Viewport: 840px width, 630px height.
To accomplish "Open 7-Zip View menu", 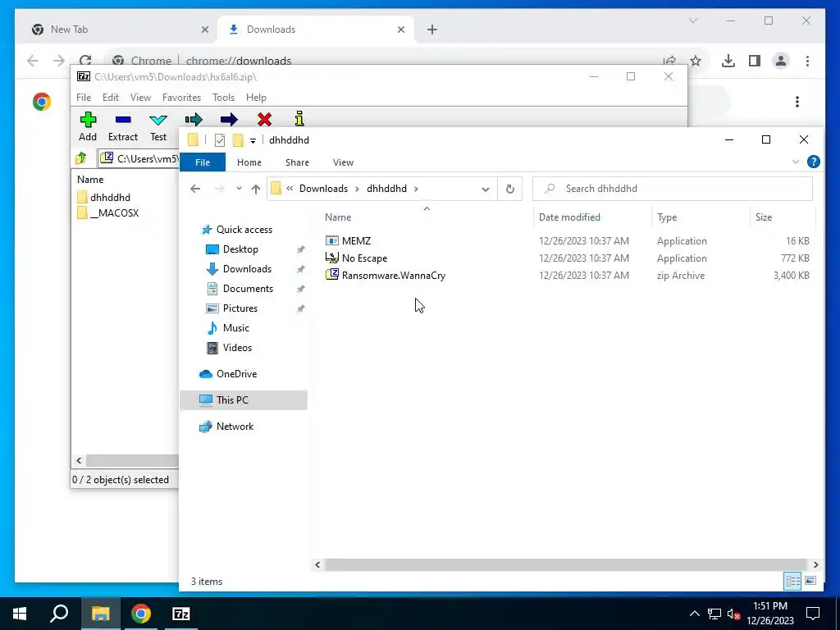I will (140, 98).
